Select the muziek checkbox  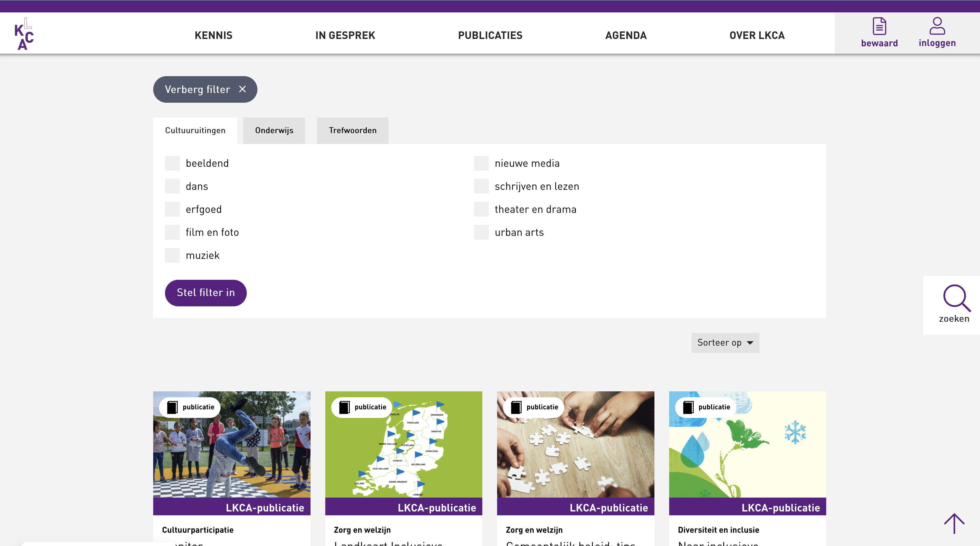(x=172, y=255)
